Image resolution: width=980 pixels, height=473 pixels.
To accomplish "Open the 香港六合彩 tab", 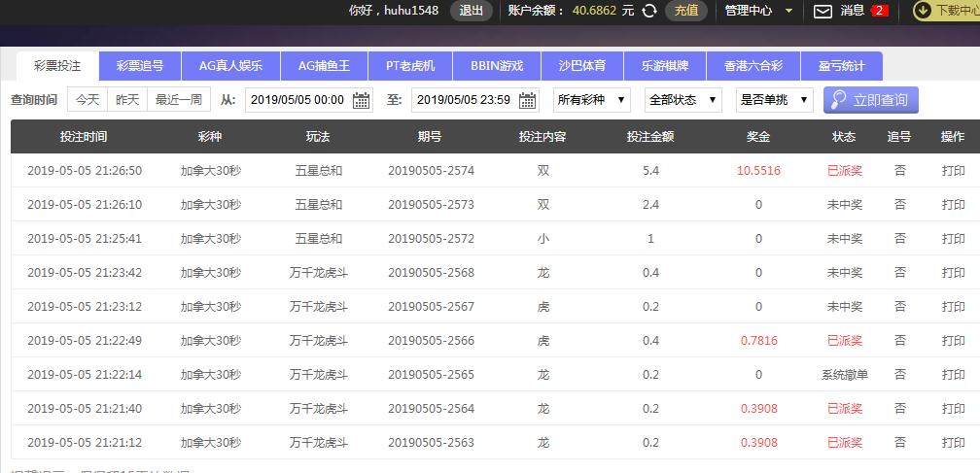I will [x=753, y=66].
